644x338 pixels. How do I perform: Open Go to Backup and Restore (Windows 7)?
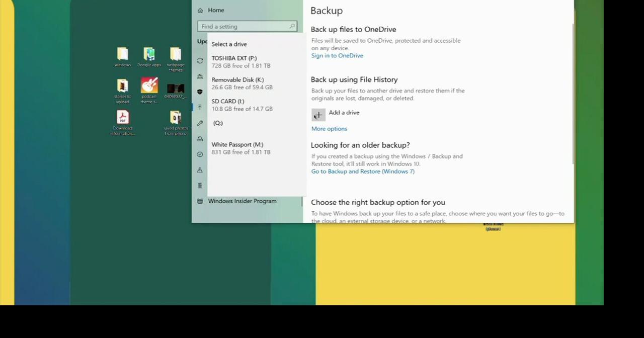click(363, 171)
